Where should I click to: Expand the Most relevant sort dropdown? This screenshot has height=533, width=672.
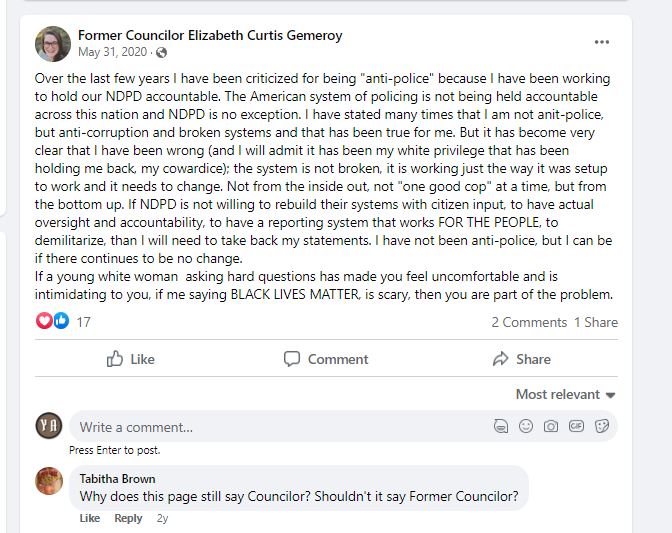pos(565,394)
